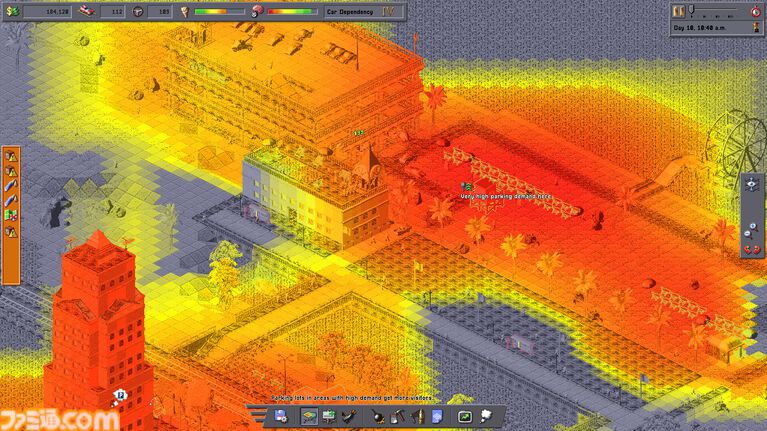Click the third left-panel icon, upper blue pen

pyautogui.click(x=11, y=185)
